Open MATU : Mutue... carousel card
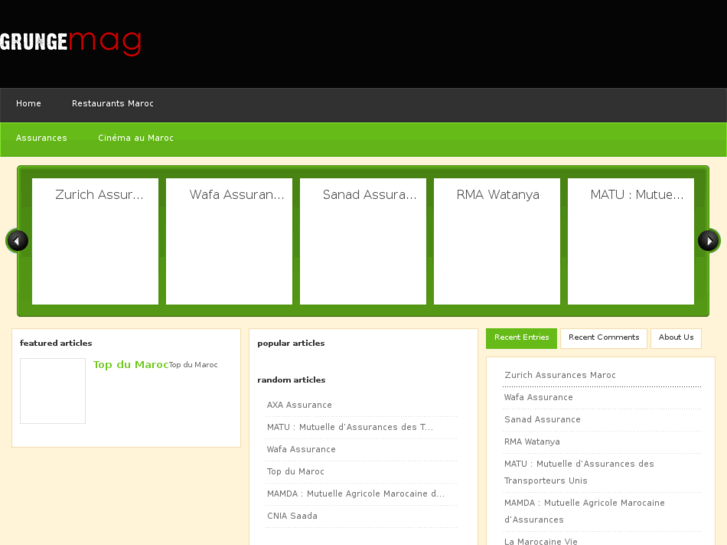The image size is (727, 545). 631,241
